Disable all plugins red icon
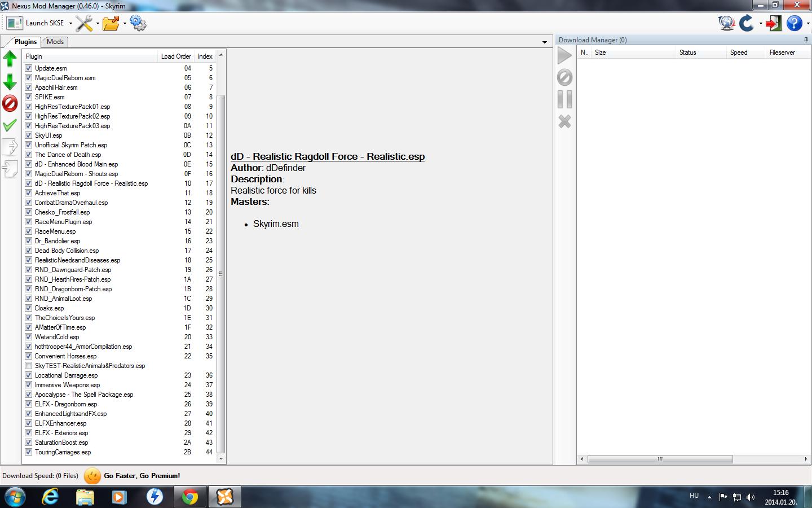 10,103
